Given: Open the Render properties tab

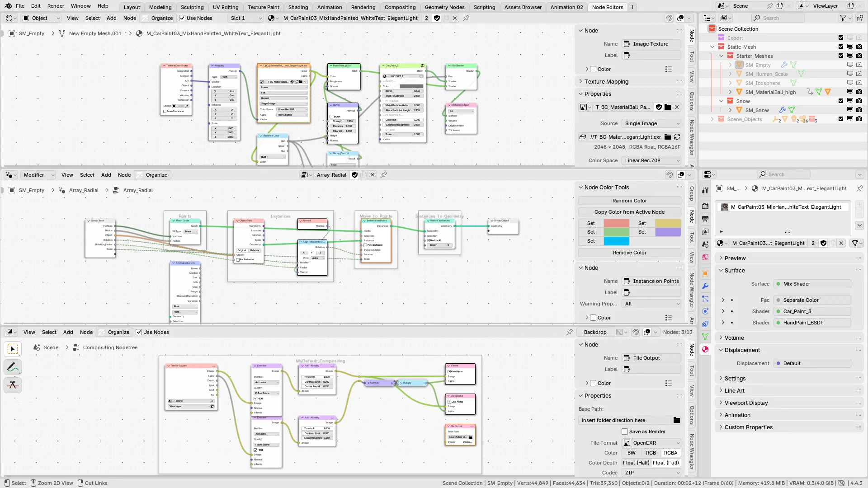Looking at the screenshot, I should pos(705,206).
